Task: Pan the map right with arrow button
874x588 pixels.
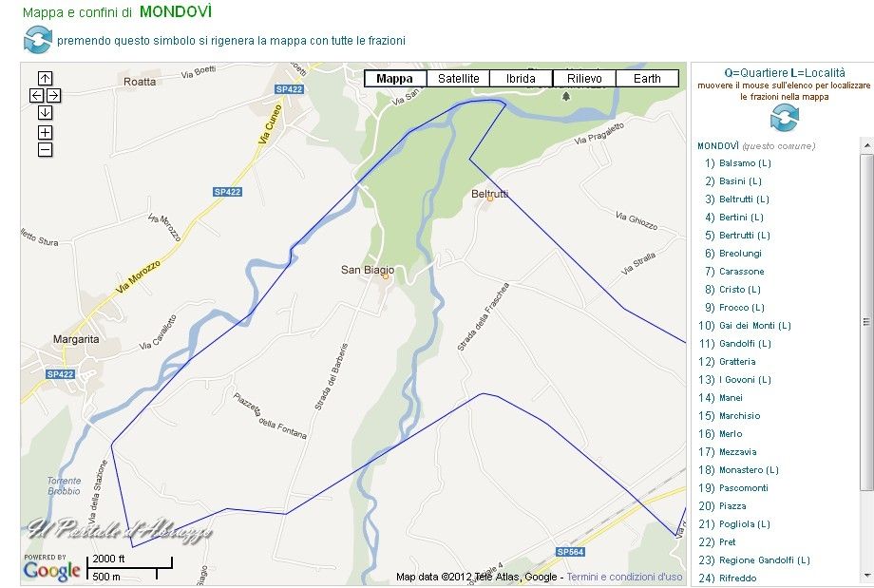Action: (x=54, y=95)
